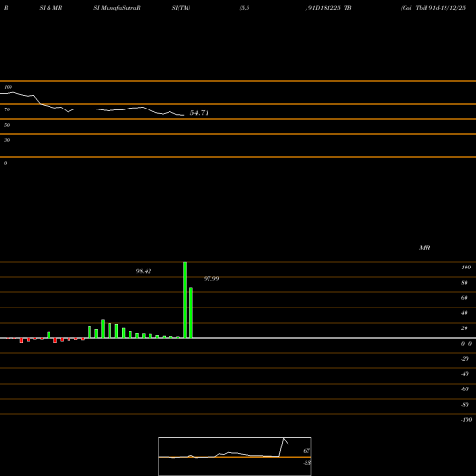
Task: Click the 'SI(TM)' header label
Action: pyautogui.click(x=181, y=8)
